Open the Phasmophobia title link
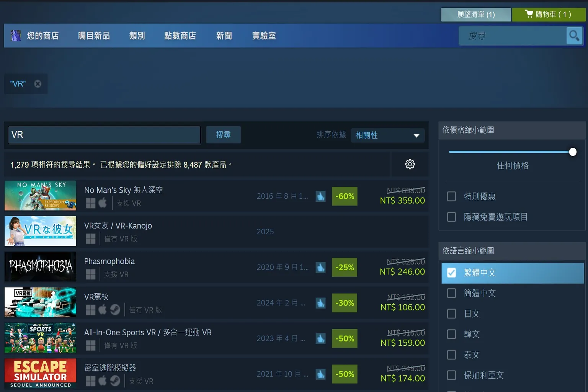588x392 pixels. 109,261
